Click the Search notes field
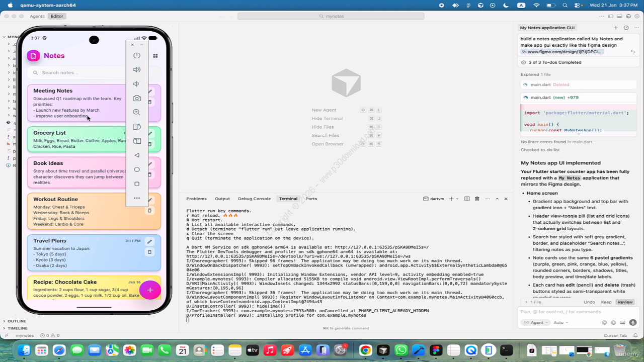The width and height of the screenshot is (644, 362). 94,72
